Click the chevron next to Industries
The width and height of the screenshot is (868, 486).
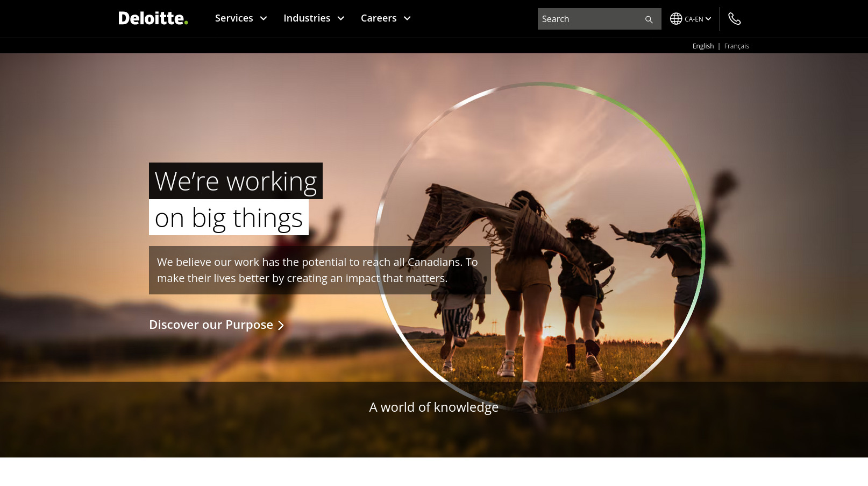340,18
